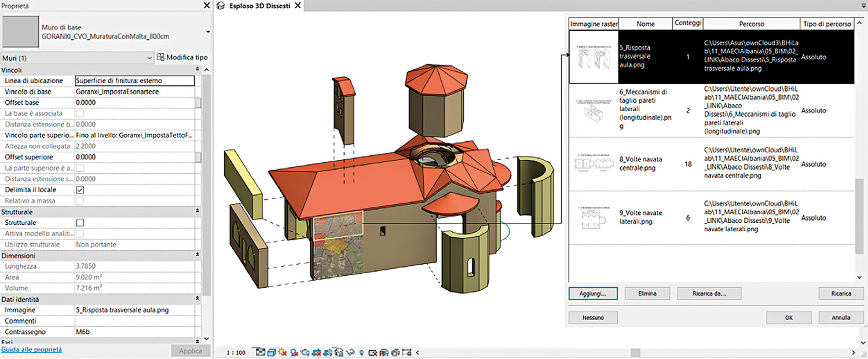Click Reveal Hidden Elements lightbulb icon
This screenshot has height=359, width=868.
(x=361, y=352)
